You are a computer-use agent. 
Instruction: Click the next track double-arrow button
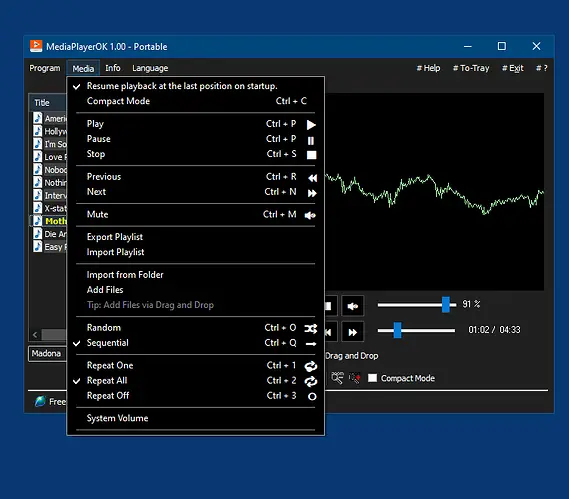352,332
